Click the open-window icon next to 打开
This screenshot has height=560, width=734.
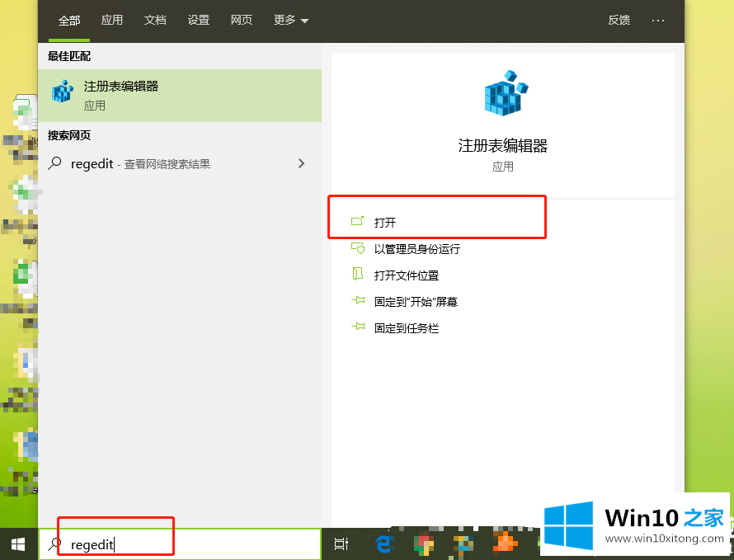[357, 221]
